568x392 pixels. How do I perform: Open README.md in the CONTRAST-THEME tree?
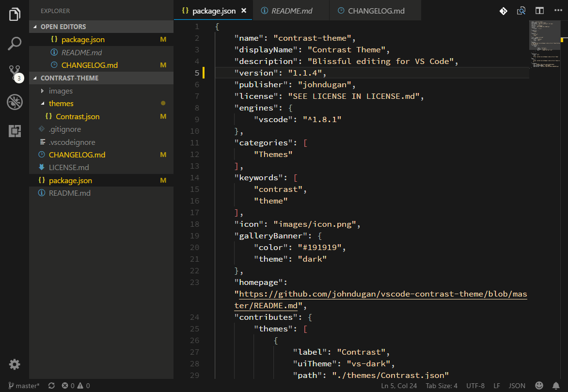101,193
